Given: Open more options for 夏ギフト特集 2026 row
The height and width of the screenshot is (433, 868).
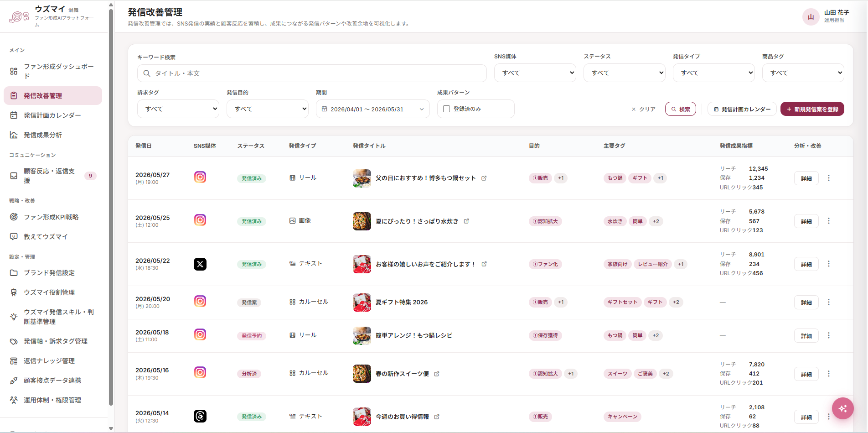Looking at the screenshot, I should (x=829, y=302).
